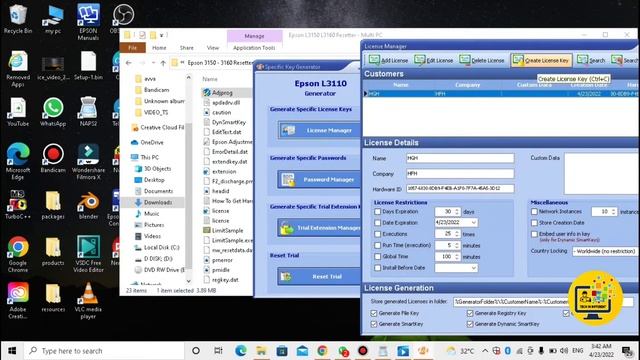Click the Manage tab in Explorer

coord(254,36)
